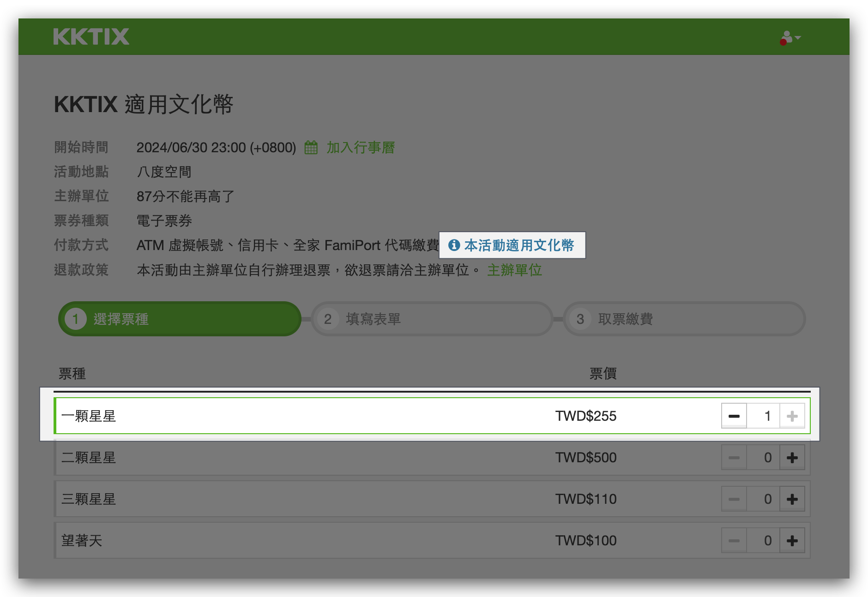Click the quantity field of 二顆星星
This screenshot has width=868, height=597.
(763, 457)
